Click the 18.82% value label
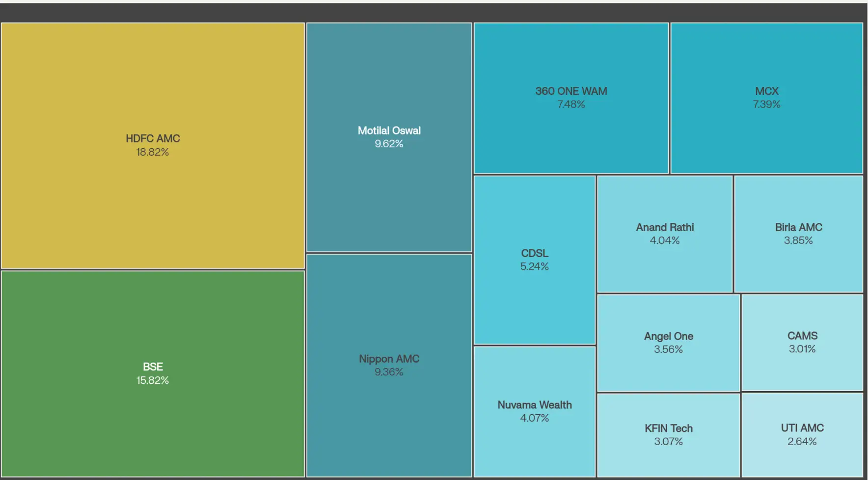The width and height of the screenshot is (868, 480). pos(152,152)
